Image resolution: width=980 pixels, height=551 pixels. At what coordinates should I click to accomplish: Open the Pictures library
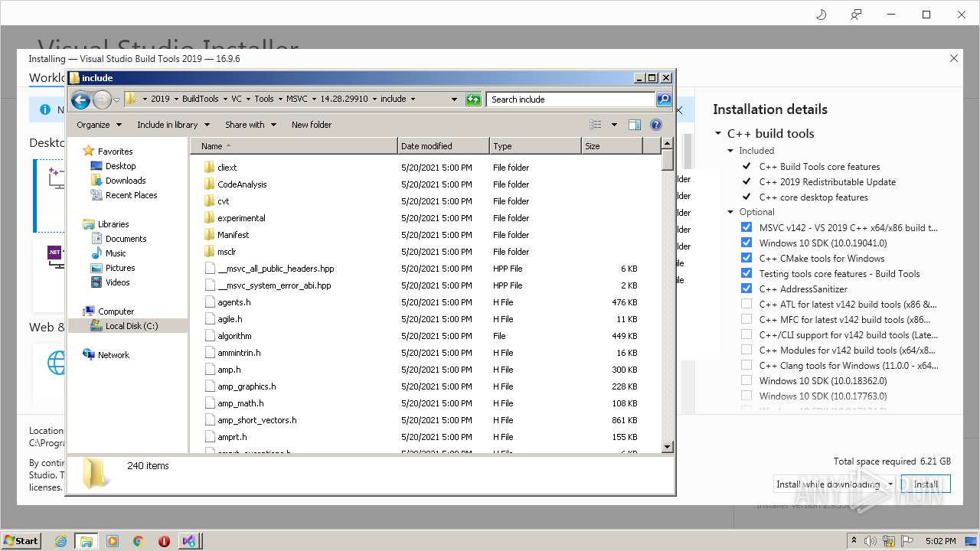pos(120,268)
